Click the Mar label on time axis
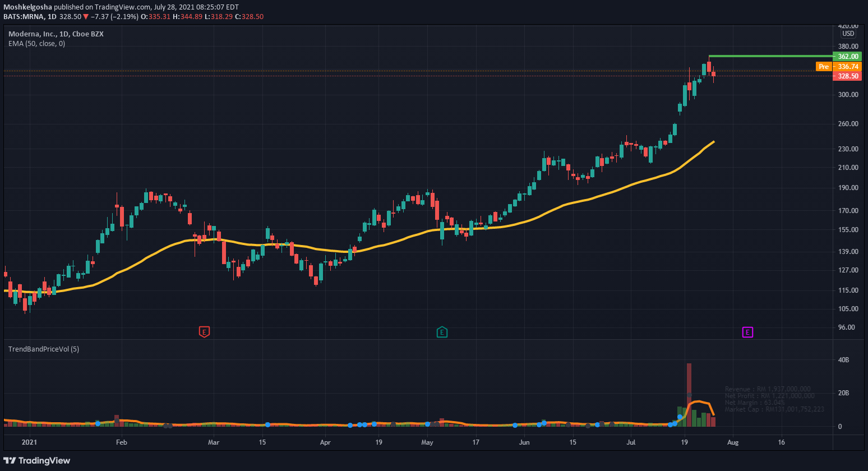Image resolution: width=868 pixels, height=471 pixels. tap(214, 442)
